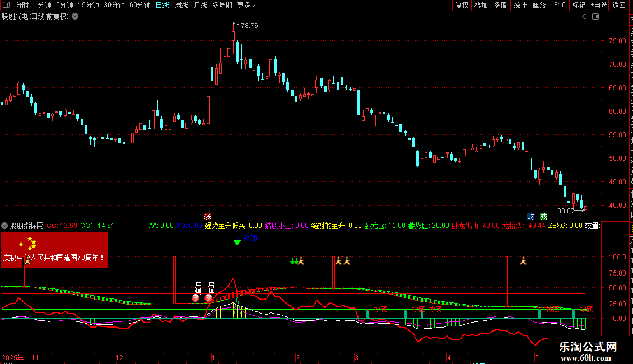
Task: Click the 75.00 price axis label
Action: [618, 41]
